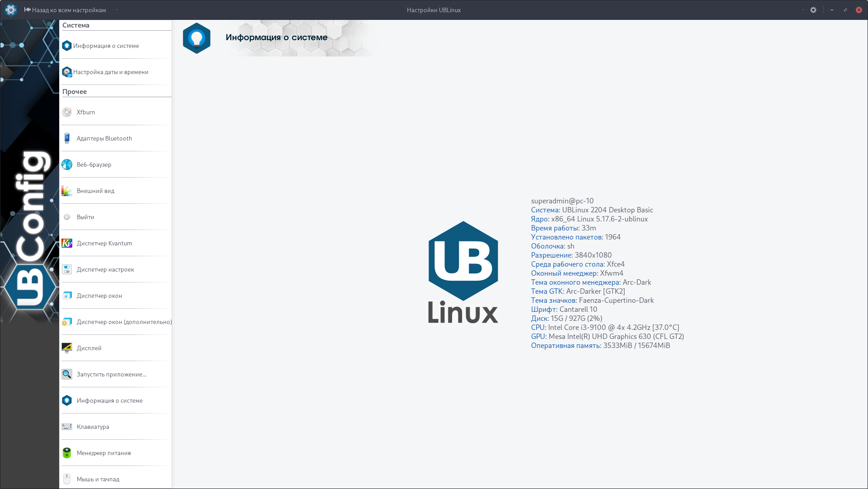This screenshot has height=489, width=868.
Task: Open Диспетчер окон (дополнительно) entry
Action: click(x=124, y=322)
